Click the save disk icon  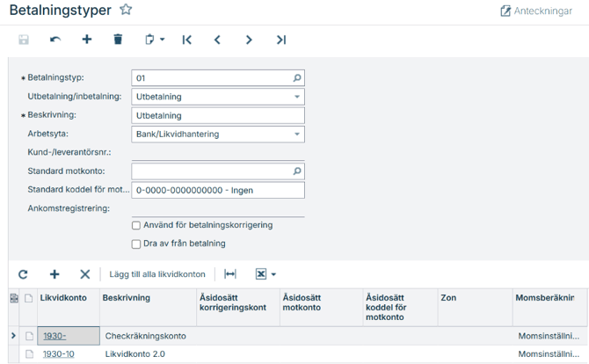pos(24,40)
